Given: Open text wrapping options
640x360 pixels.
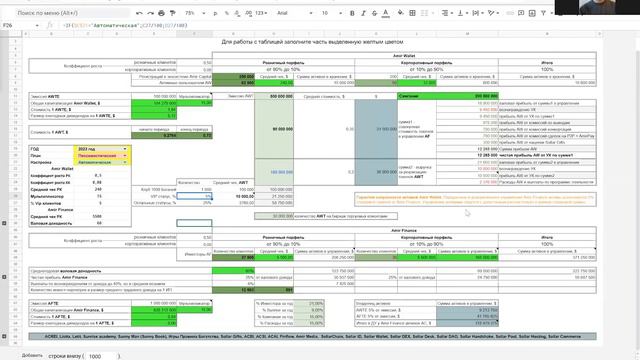Looking at the screenshot, I should [477, 13].
